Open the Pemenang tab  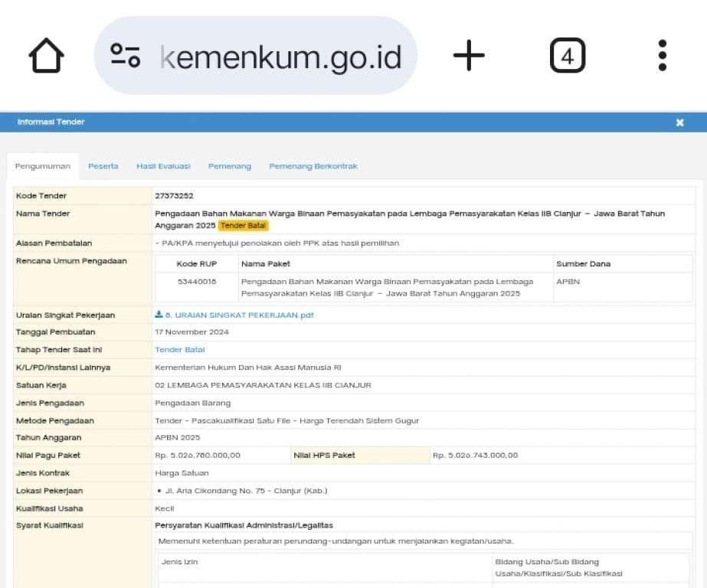coord(230,166)
